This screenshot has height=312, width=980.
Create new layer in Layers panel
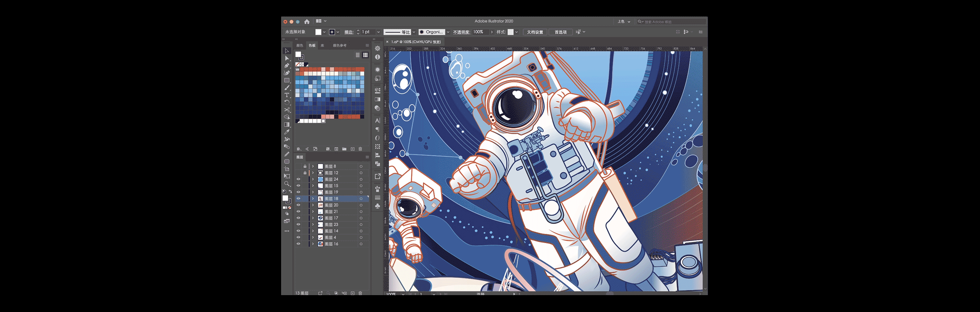click(353, 293)
